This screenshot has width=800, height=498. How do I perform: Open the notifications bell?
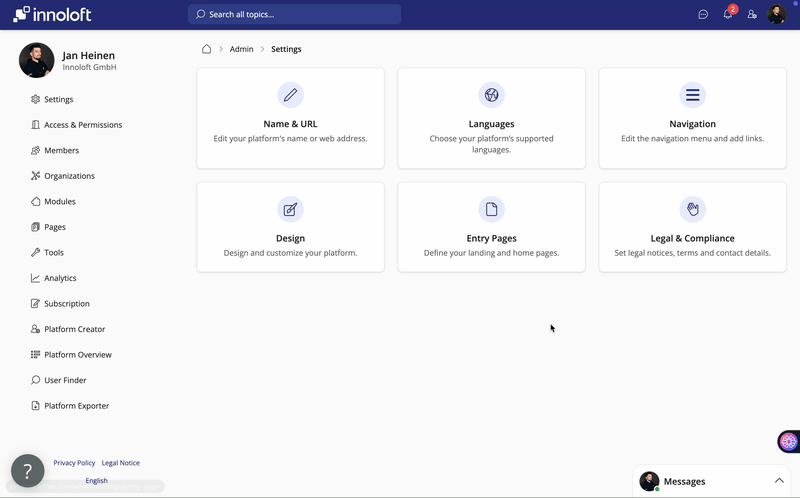click(728, 14)
